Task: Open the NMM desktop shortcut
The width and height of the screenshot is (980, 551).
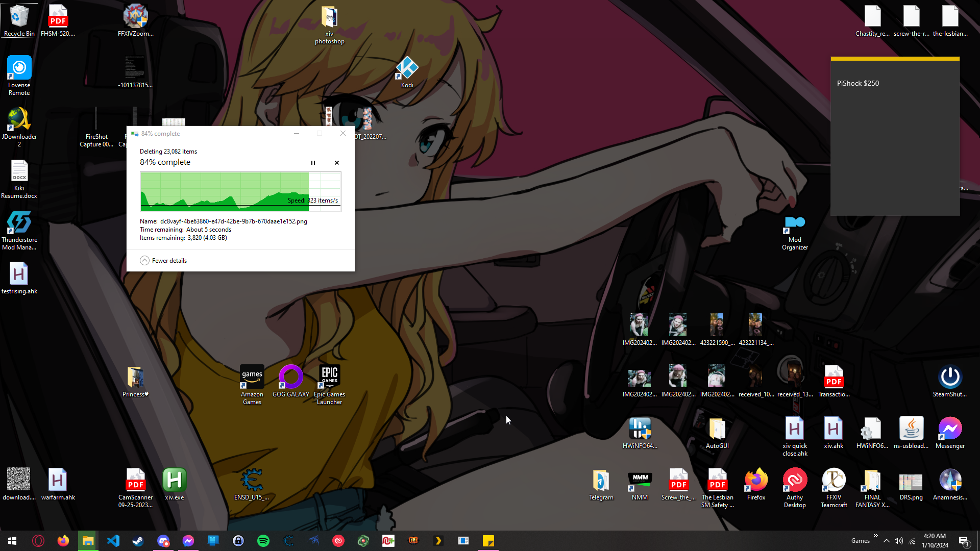Action: [x=640, y=485]
